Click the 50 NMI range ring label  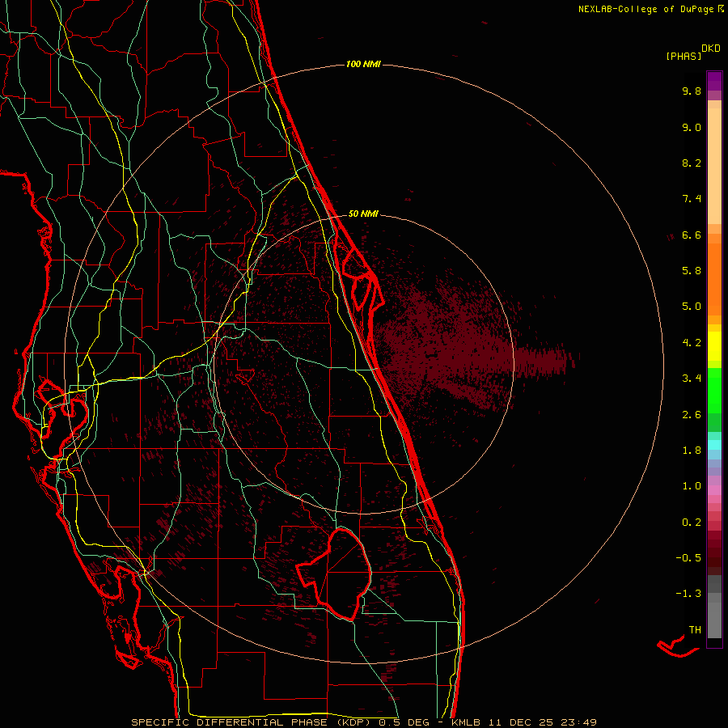363,214
